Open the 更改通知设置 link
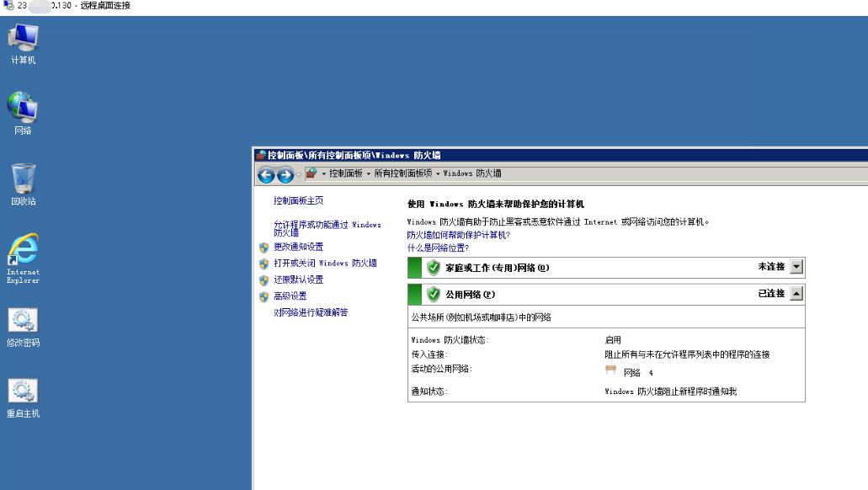Image resolution: width=868 pixels, height=490 pixels. point(298,247)
